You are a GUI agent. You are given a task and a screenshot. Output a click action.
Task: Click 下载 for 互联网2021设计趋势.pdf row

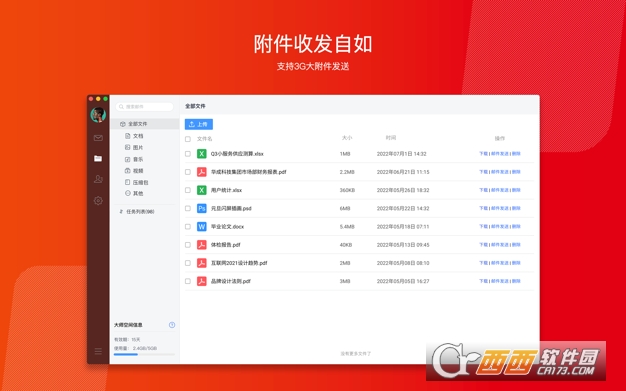coord(483,263)
